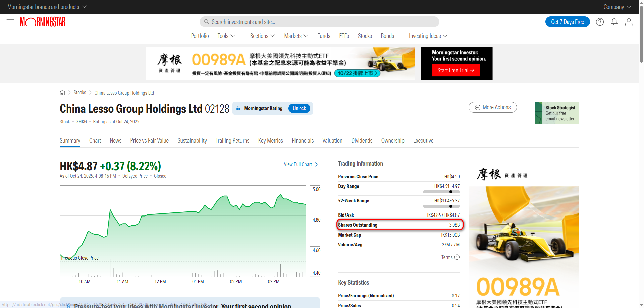Open the Tools dropdown menu
This screenshot has height=308, width=644.
pyautogui.click(x=226, y=36)
